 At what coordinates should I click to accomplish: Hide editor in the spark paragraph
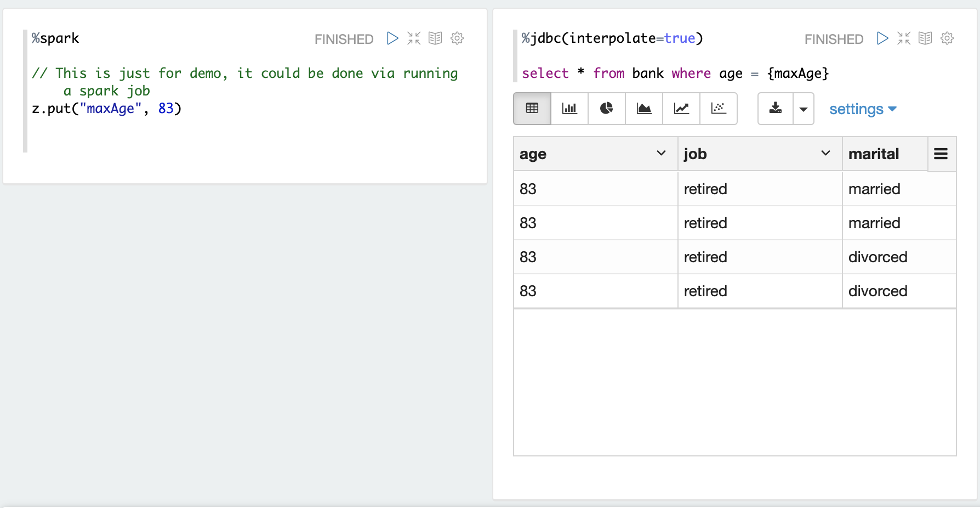click(x=414, y=38)
